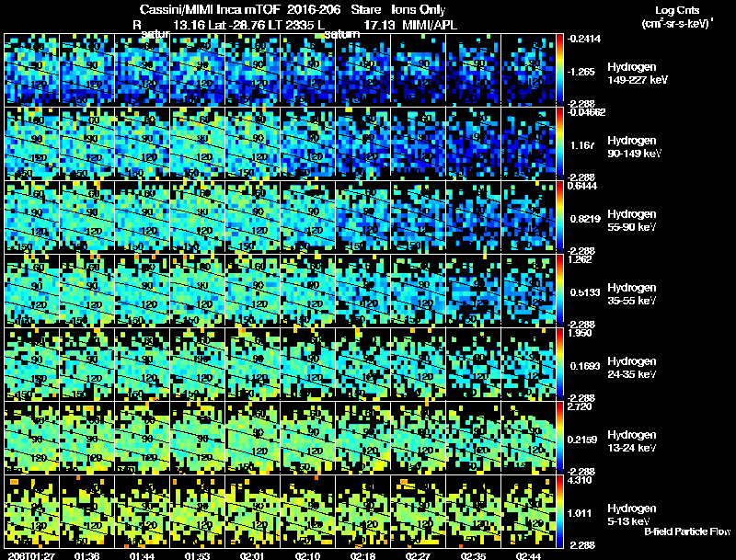Viewport: 736px width, 560px height.
Task: Open the Hydrogen 24-35 keV panel at 01:53
Action: tap(197, 364)
